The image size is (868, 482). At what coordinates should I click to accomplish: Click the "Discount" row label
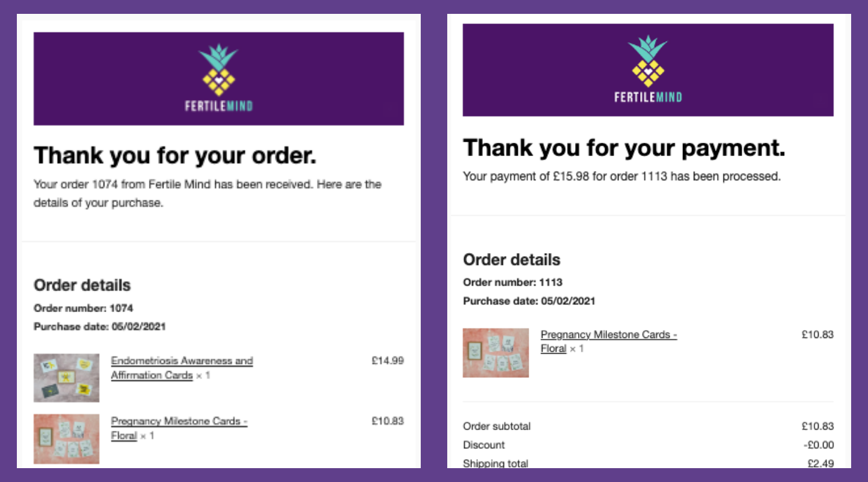coord(483,445)
